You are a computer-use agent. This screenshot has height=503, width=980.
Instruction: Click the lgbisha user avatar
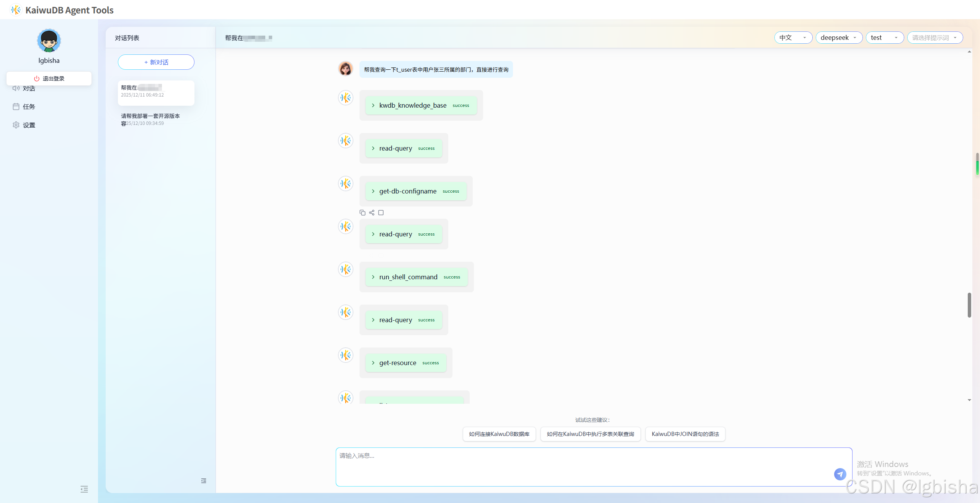tap(49, 41)
